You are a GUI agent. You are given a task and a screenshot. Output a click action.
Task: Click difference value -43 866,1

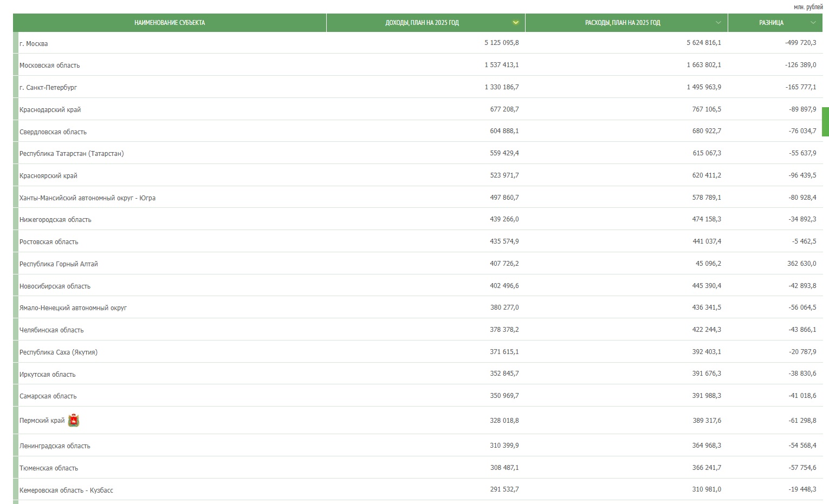(802, 330)
